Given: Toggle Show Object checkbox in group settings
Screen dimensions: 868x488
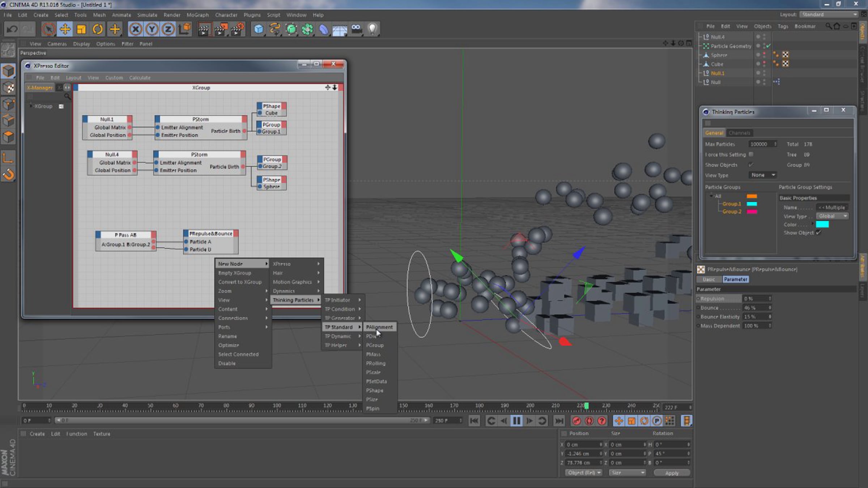Looking at the screenshot, I should click(818, 233).
